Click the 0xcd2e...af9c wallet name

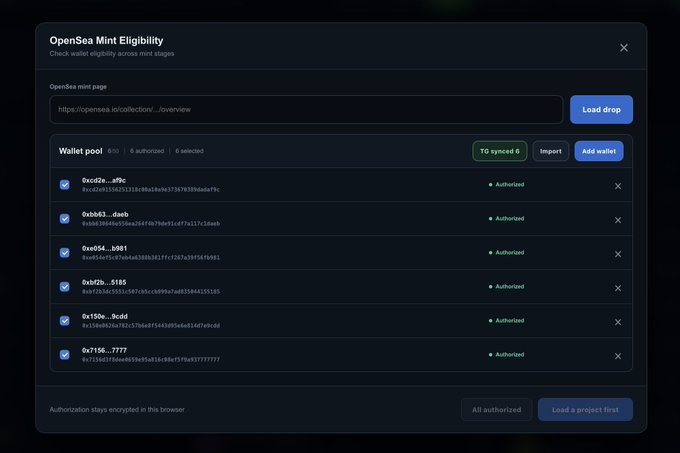click(x=104, y=180)
